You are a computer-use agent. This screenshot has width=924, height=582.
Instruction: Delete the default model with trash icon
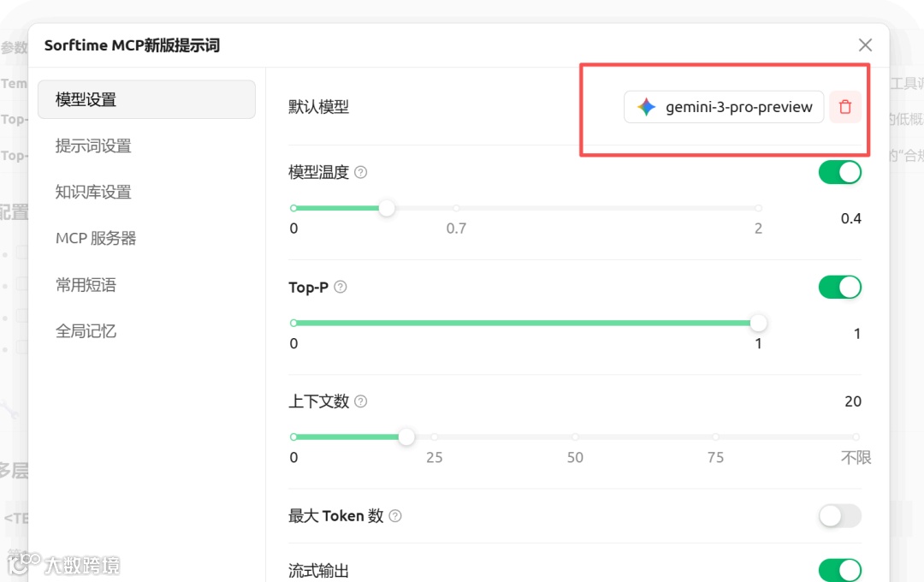point(845,107)
